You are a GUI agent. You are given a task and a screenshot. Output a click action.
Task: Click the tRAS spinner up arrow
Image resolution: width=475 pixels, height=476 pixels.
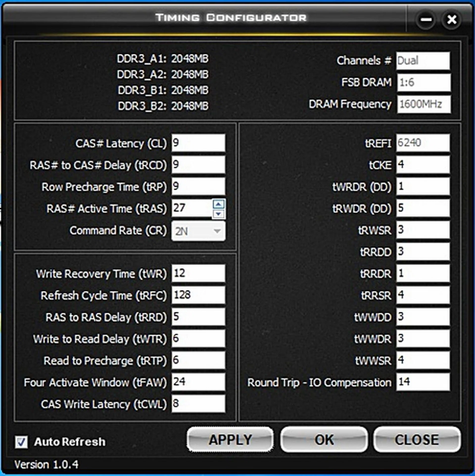(218, 204)
